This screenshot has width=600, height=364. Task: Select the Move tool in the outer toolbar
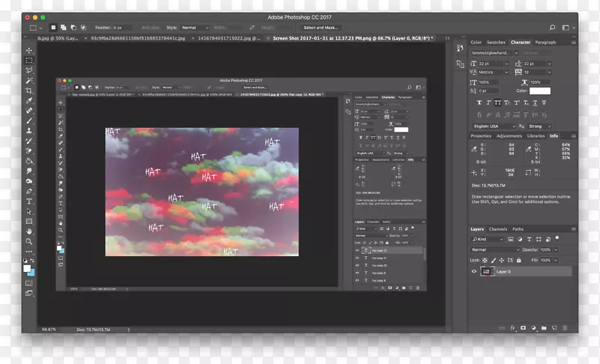pyautogui.click(x=29, y=50)
